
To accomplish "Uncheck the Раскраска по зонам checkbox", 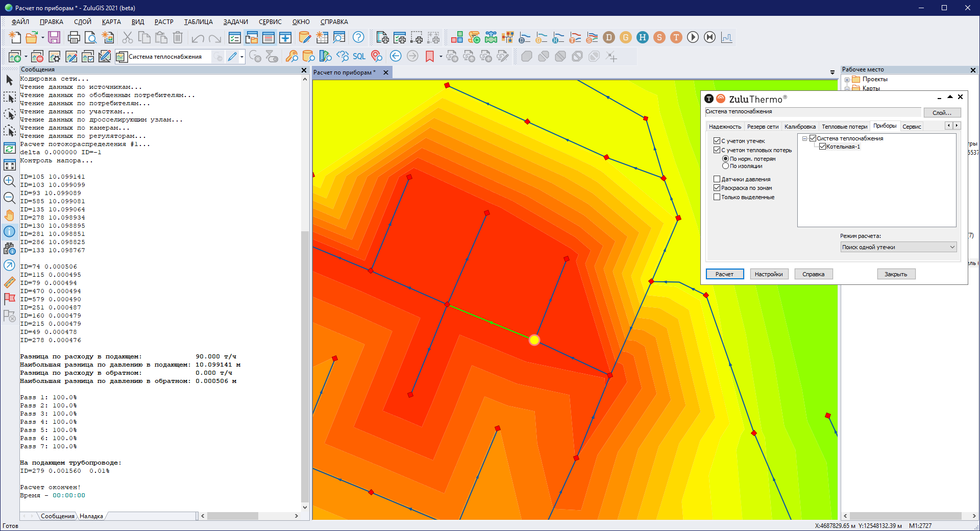I will pos(717,188).
